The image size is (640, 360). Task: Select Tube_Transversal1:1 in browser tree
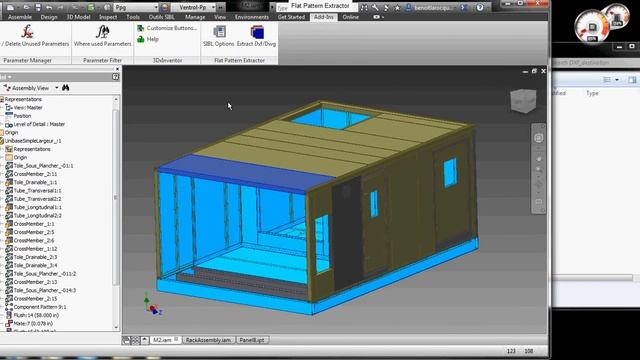(x=37, y=191)
